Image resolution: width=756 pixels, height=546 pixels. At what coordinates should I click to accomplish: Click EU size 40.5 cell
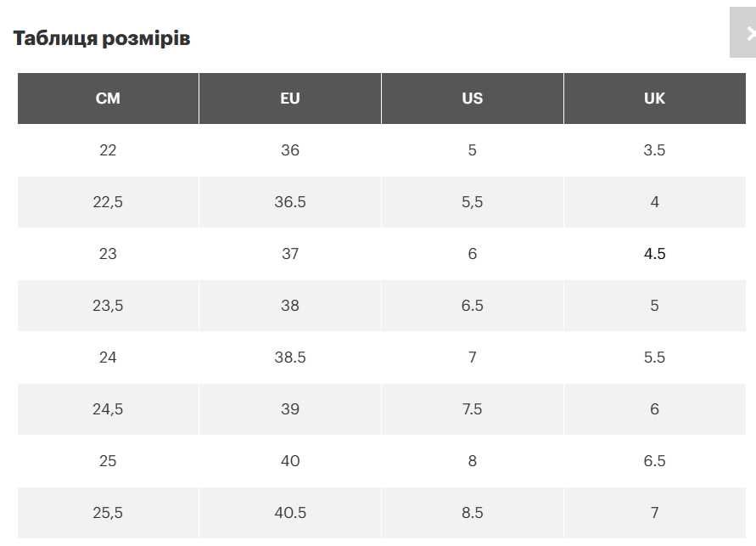(x=290, y=513)
